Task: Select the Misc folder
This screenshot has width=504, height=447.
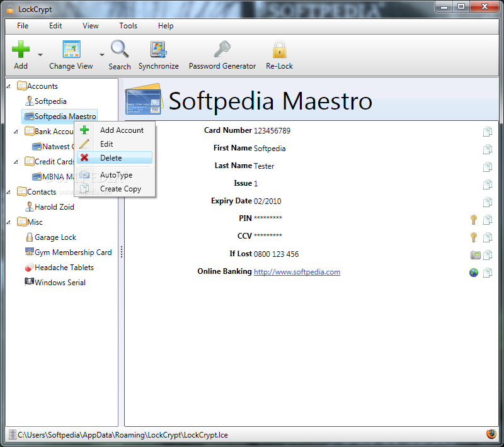Action: [x=30, y=222]
